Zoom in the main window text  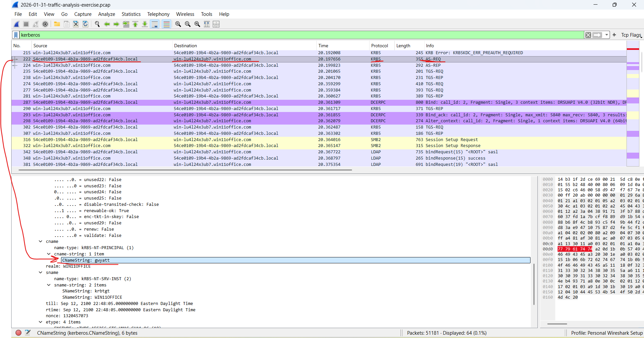click(178, 24)
